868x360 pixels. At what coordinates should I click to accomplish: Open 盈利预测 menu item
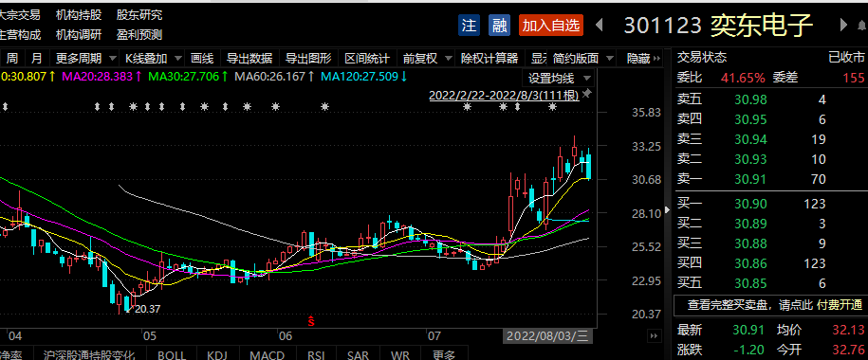[139, 35]
